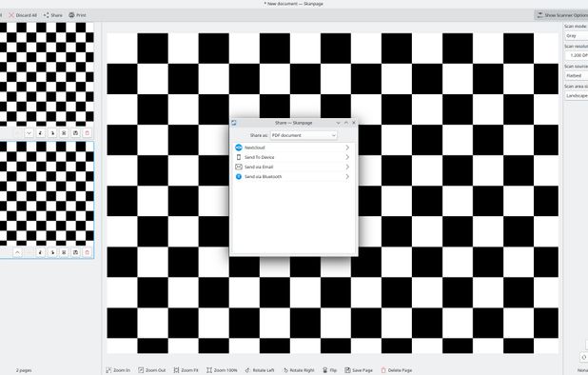Choose Send via Email option
588x375 pixels.
coord(293,167)
